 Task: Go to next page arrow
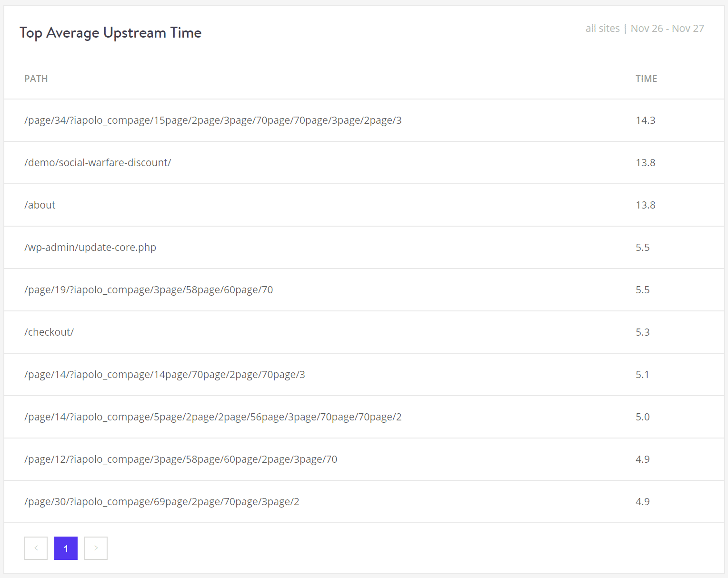(96, 548)
